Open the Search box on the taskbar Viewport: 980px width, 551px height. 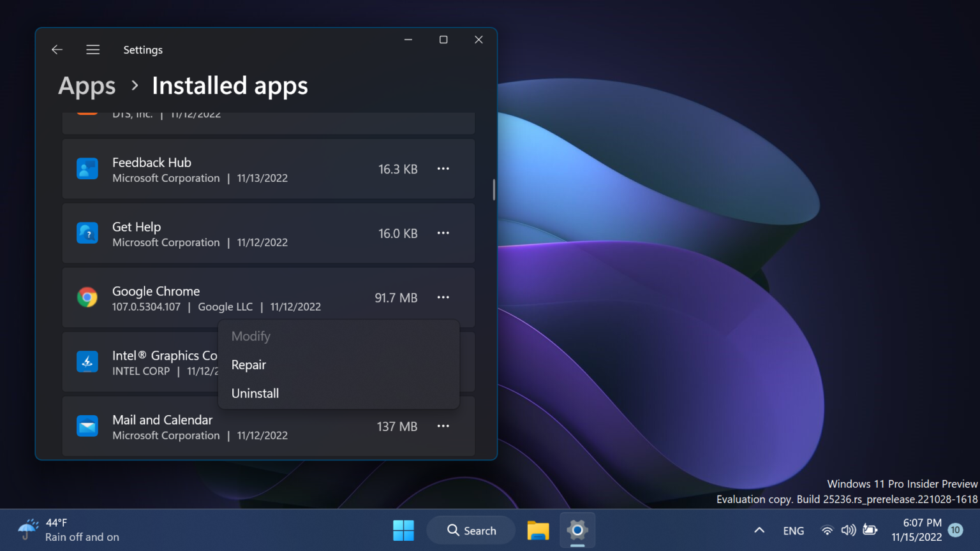(x=471, y=530)
